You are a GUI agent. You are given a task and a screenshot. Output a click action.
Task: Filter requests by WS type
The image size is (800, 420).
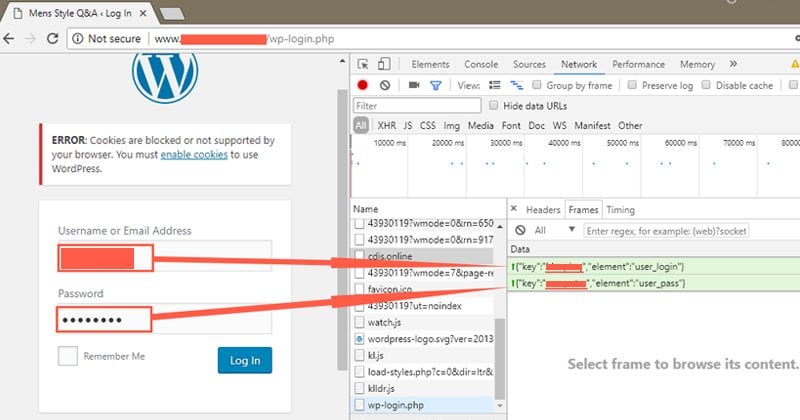pyautogui.click(x=559, y=126)
